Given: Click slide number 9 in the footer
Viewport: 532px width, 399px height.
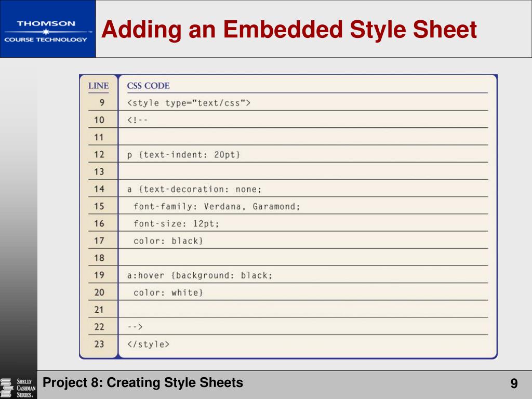Looking at the screenshot, I should coord(514,384).
